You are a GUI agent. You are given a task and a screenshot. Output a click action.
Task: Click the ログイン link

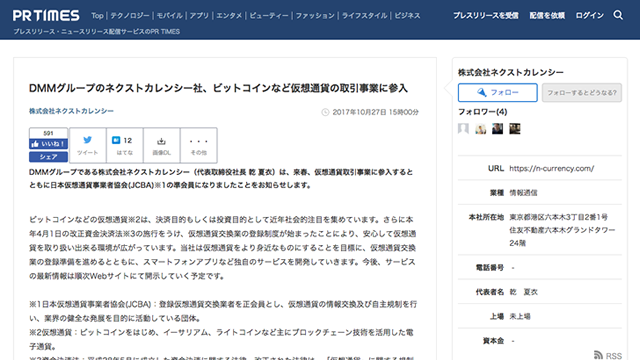tap(589, 16)
